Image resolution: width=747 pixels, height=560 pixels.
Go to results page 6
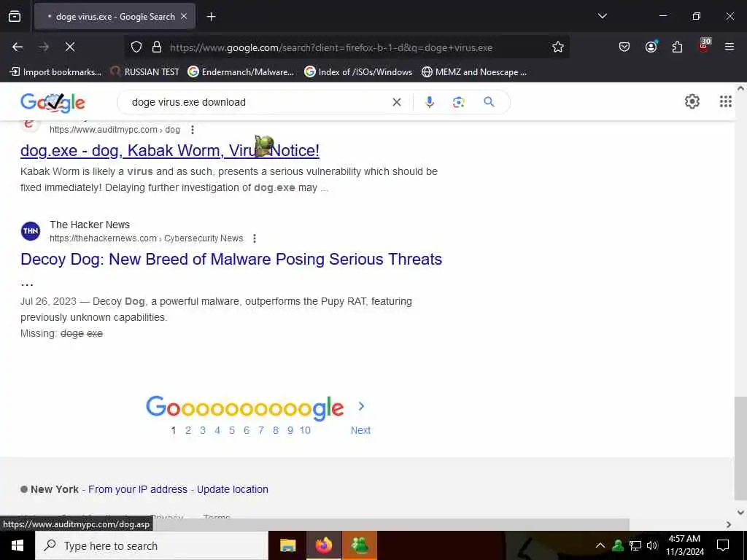(247, 430)
